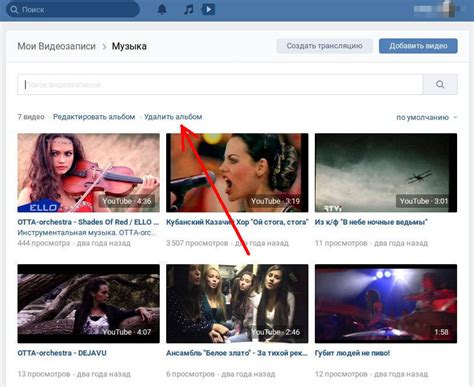Viewport: 474px width, 387px height.
Task: Click "6 просмотров" views text
Action: 190,374
